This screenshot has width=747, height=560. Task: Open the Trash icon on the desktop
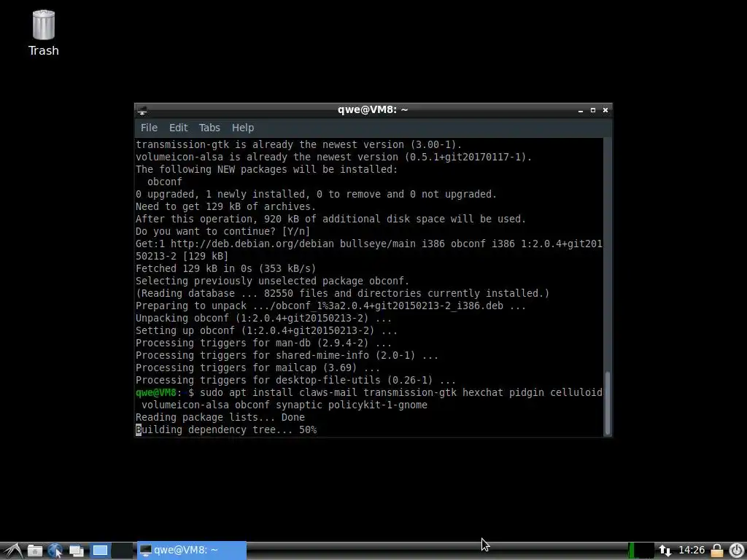coord(43,34)
